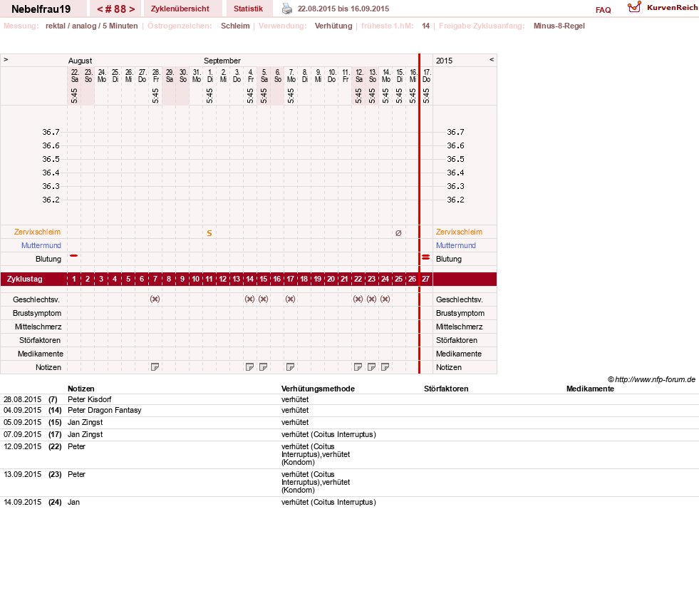
Task: Click the intercourse marker on cycle day 15
Action: point(264,299)
